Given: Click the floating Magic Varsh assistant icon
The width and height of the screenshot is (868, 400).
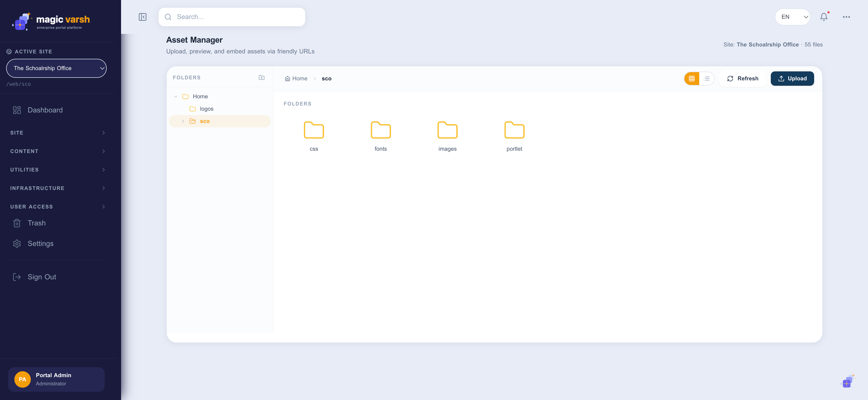Looking at the screenshot, I should click(x=847, y=382).
